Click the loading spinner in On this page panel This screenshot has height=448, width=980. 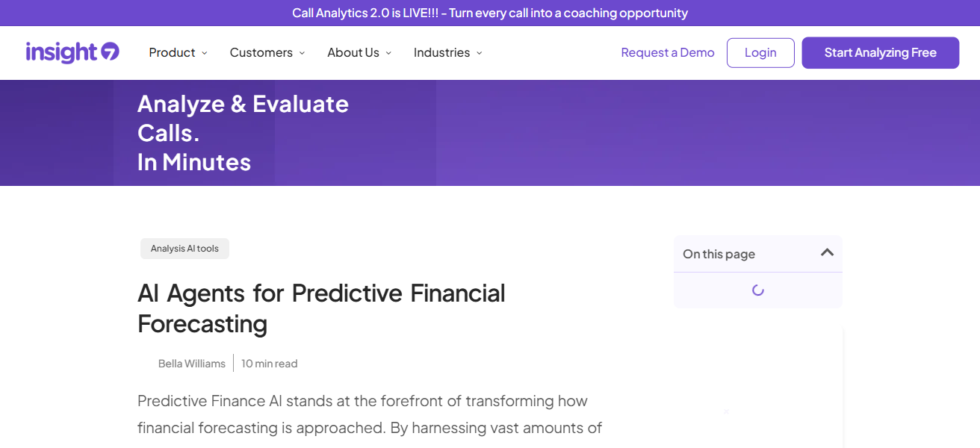(757, 290)
